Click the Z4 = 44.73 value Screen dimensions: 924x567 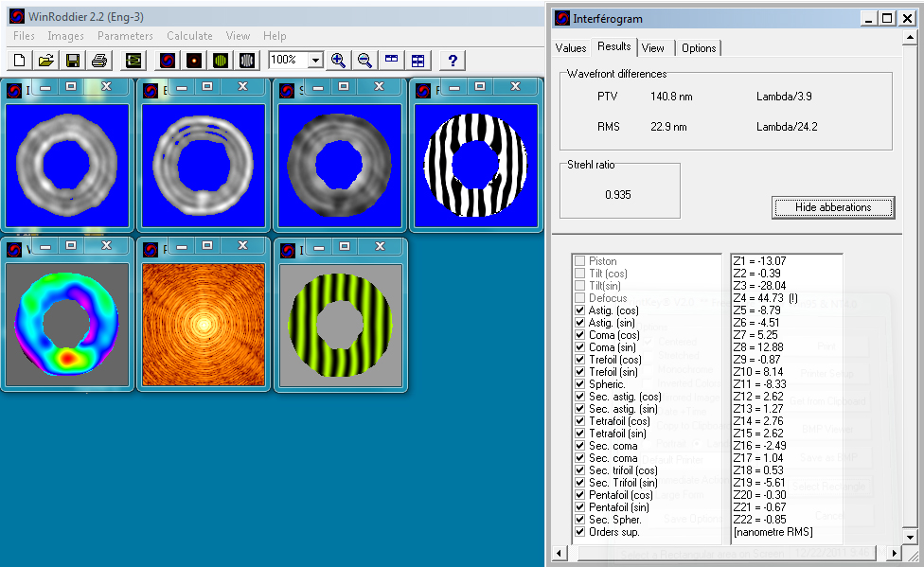click(766, 298)
